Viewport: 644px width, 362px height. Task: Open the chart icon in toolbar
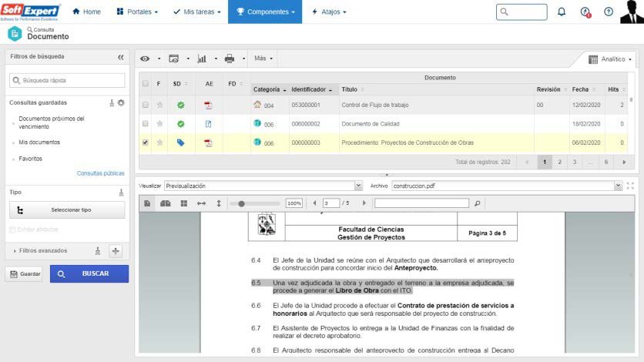click(202, 59)
